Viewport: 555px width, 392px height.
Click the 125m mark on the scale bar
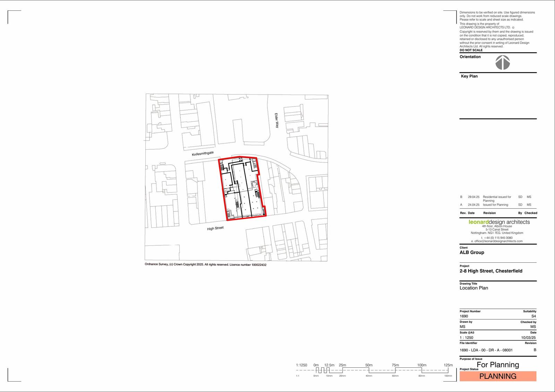pos(449,365)
